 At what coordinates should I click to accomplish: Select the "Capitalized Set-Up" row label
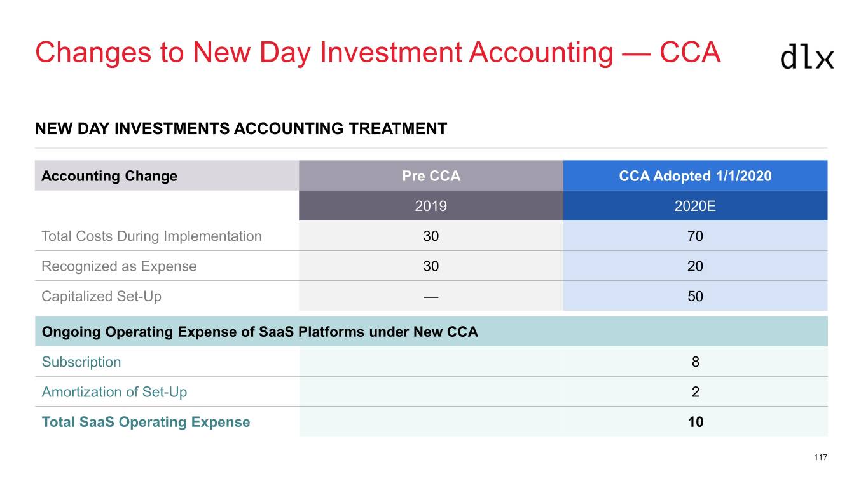101,296
